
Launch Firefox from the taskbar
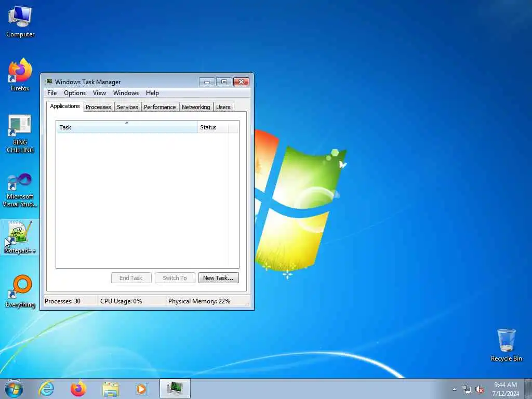tap(78, 389)
